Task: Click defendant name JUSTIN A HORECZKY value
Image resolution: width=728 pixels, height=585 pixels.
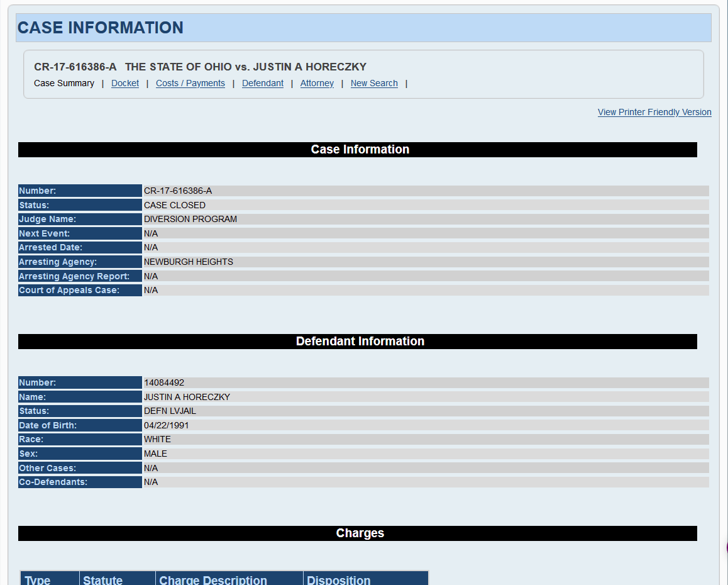Action: [187, 398]
